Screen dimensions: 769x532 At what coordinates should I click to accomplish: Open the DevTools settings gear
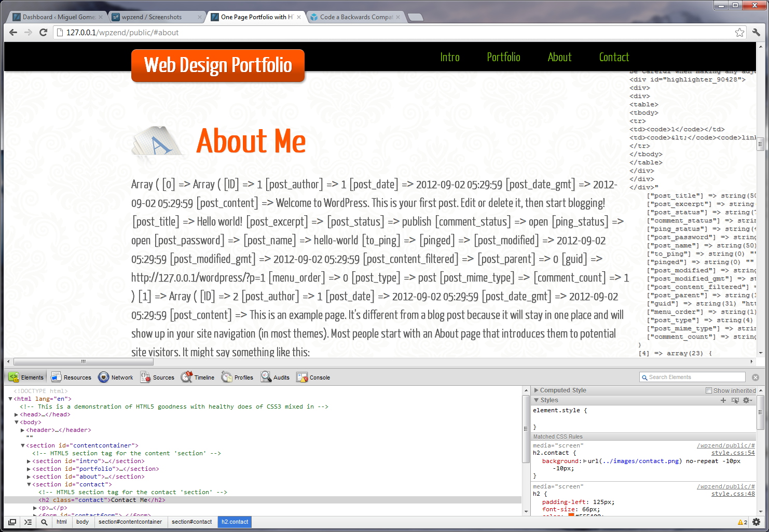tap(757, 522)
